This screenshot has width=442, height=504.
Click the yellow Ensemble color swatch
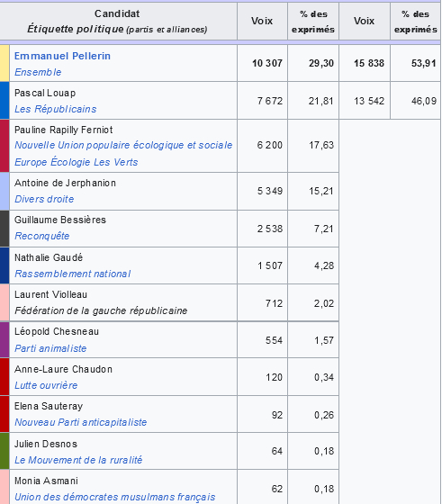click(x=5, y=63)
